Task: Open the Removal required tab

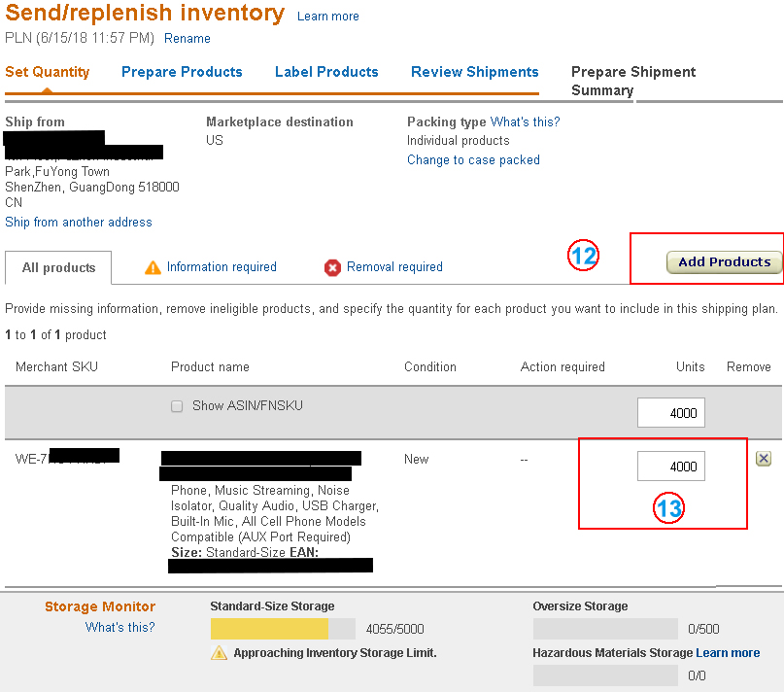Action: (394, 267)
